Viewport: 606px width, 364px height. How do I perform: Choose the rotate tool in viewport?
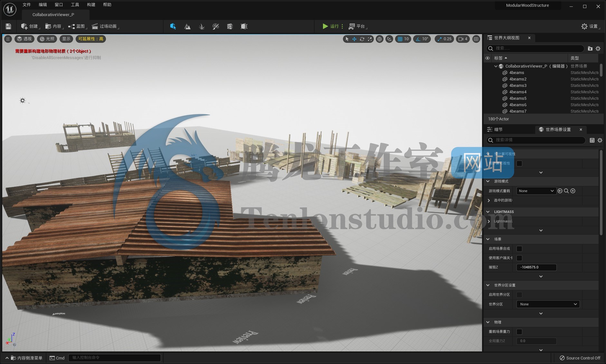tap(362, 39)
